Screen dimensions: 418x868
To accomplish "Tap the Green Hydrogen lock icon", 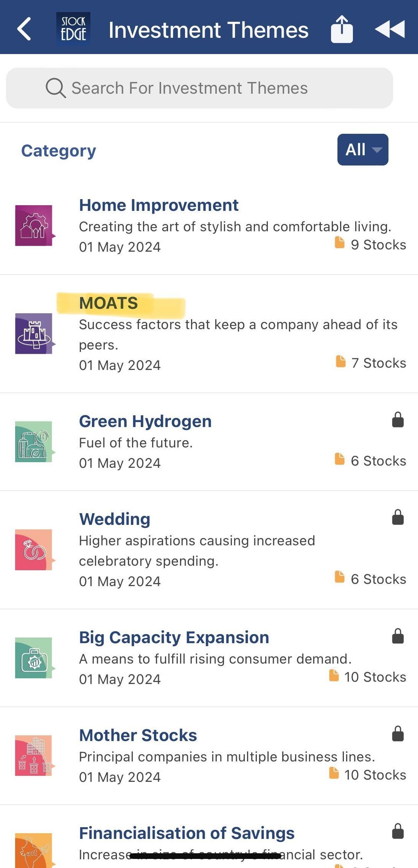I will point(398,420).
